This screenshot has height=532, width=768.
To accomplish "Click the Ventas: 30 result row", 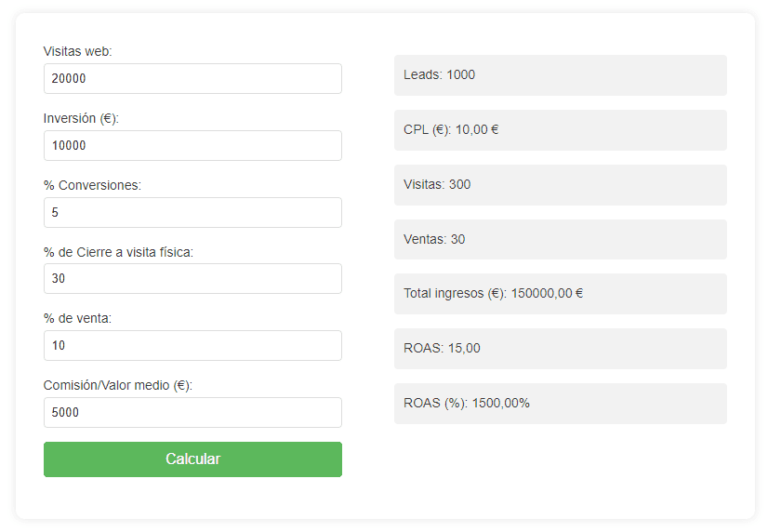I will coord(561,240).
